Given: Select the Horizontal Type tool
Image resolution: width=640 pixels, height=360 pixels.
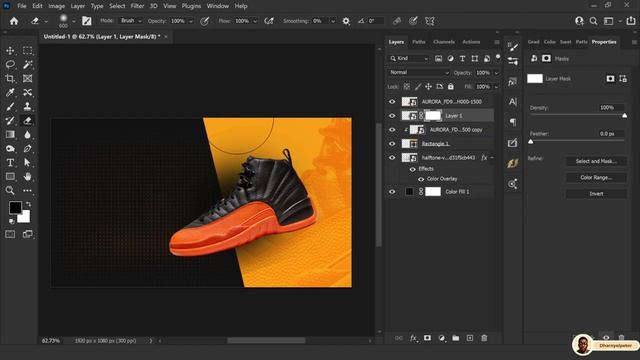Looking at the screenshot, I should (x=10, y=162).
